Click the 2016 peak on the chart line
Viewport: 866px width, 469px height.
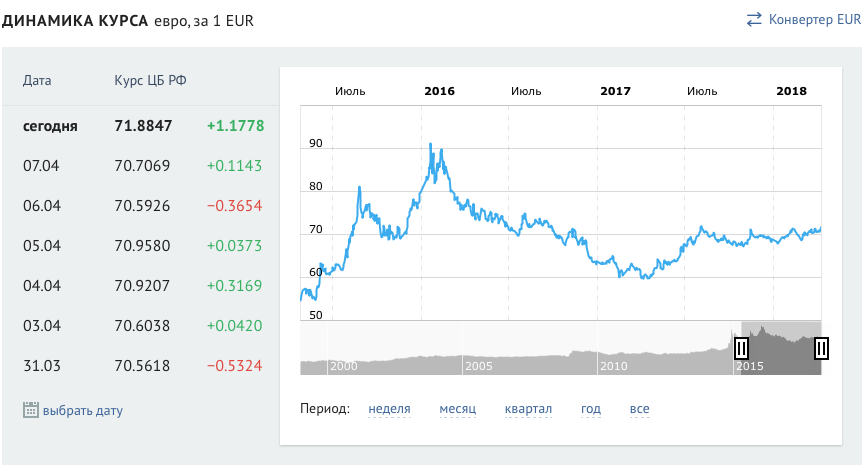point(430,145)
